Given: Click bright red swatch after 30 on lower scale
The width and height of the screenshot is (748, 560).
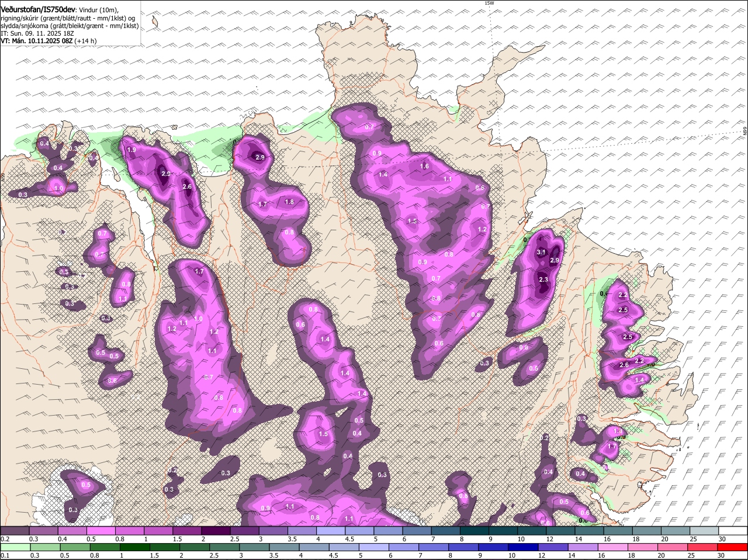Looking at the screenshot, I should (x=734, y=548).
